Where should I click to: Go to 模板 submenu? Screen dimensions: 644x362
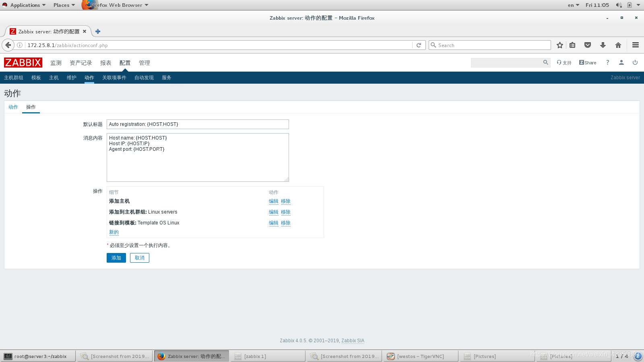tap(36, 78)
